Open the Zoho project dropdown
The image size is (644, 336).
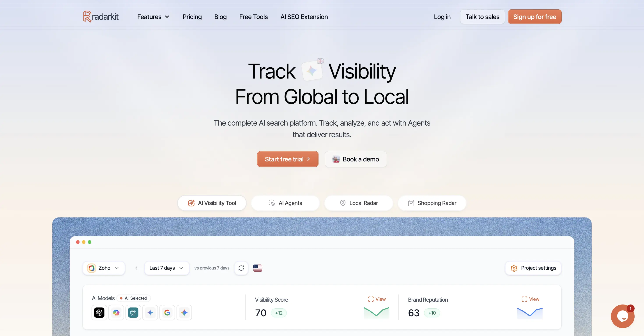tap(104, 268)
